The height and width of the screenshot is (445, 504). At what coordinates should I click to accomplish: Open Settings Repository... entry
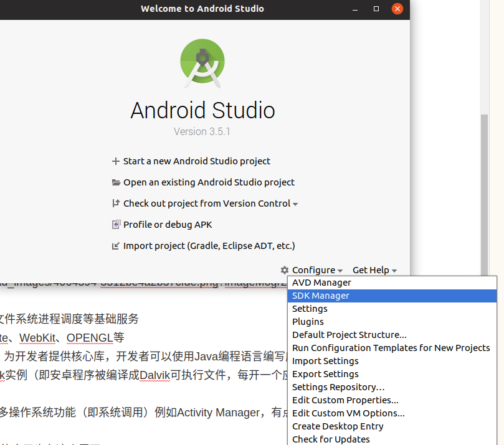(x=392, y=387)
